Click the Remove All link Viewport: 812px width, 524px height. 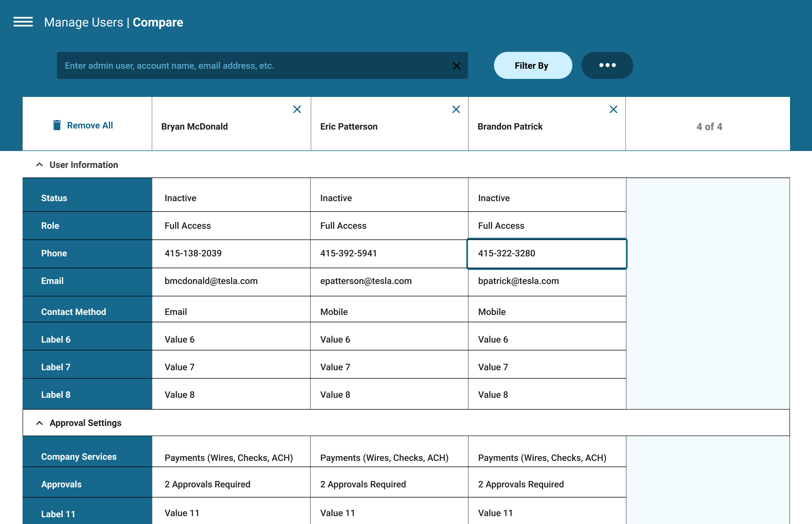click(90, 125)
